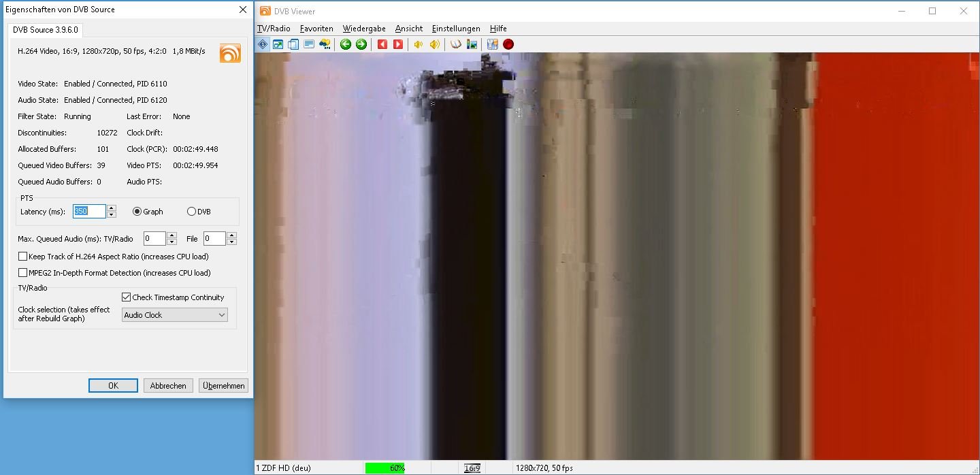Click the orange DVB Source logo
The image size is (980, 475).
[x=230, y=53]
